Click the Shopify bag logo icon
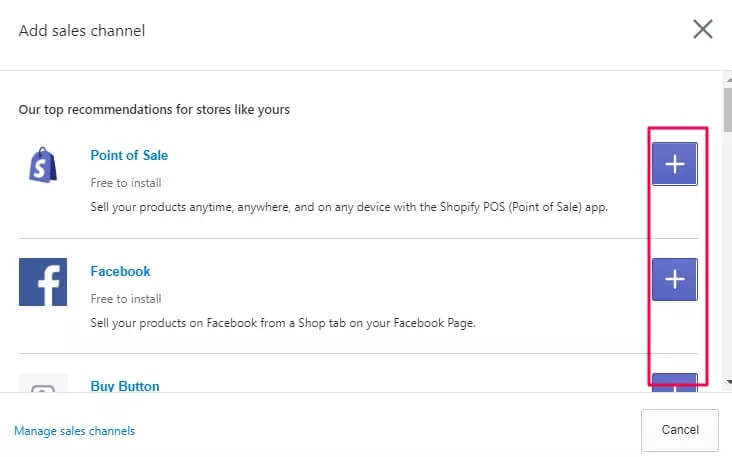Image resolution: width=732 pixels, height=457 pixels. [43, 166]
